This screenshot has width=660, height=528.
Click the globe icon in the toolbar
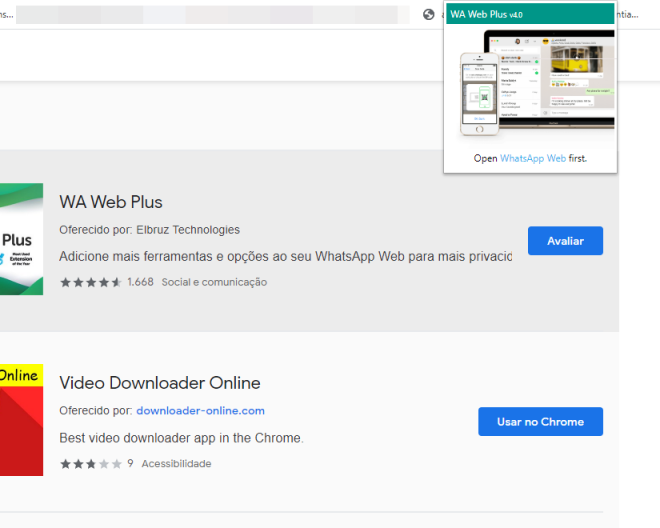[428, 15]
